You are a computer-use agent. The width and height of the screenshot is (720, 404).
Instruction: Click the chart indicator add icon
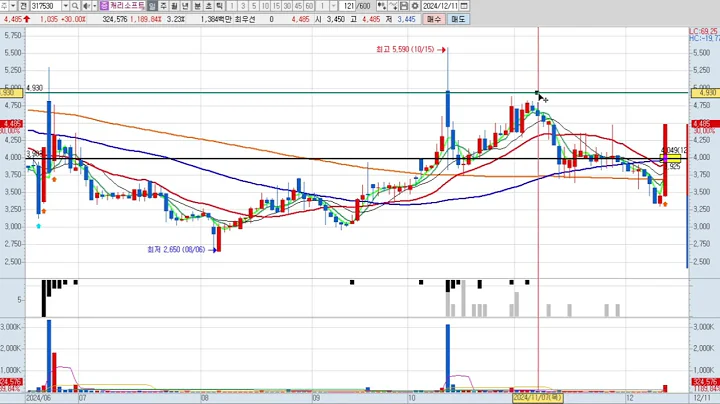[382, 6]
